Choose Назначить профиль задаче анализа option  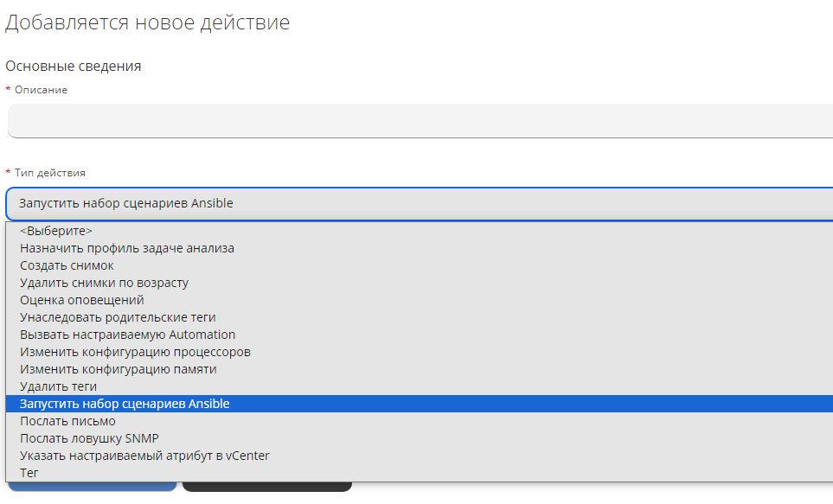click(127, 248)
